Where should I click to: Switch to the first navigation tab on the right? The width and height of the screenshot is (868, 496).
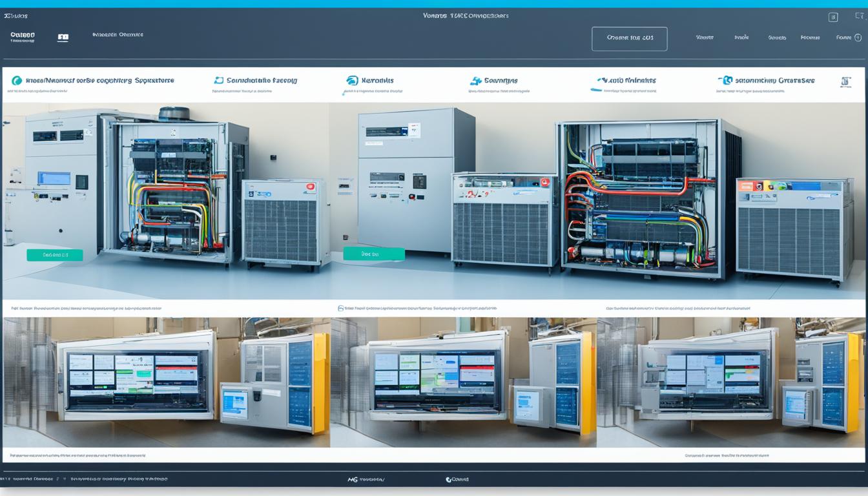(705, 37)
